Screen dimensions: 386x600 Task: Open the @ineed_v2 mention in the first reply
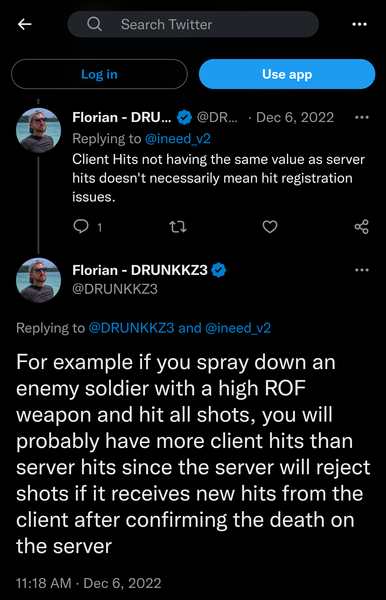pyautogui.click(x=178, y=139)
